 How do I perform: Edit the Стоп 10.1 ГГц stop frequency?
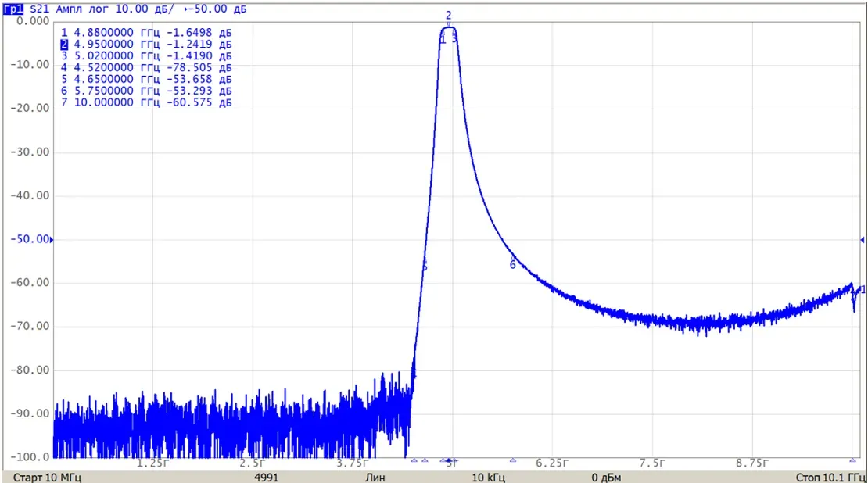(x=830, y=477)
